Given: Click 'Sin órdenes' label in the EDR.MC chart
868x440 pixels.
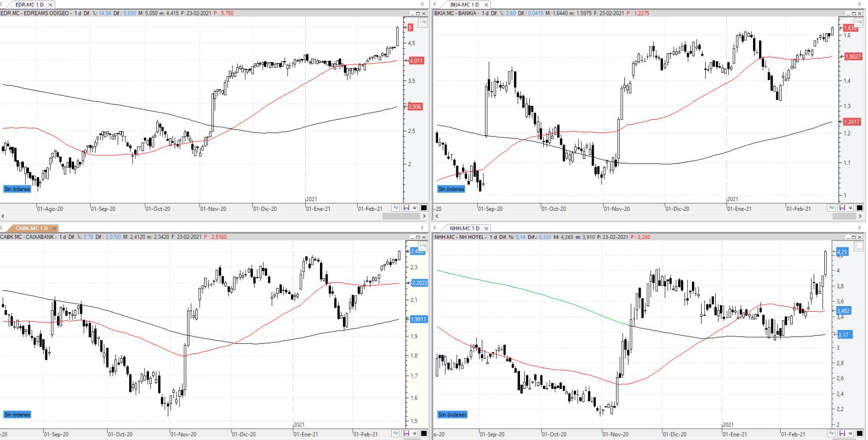Looking at the screenshot, I should tap(17, 189).
